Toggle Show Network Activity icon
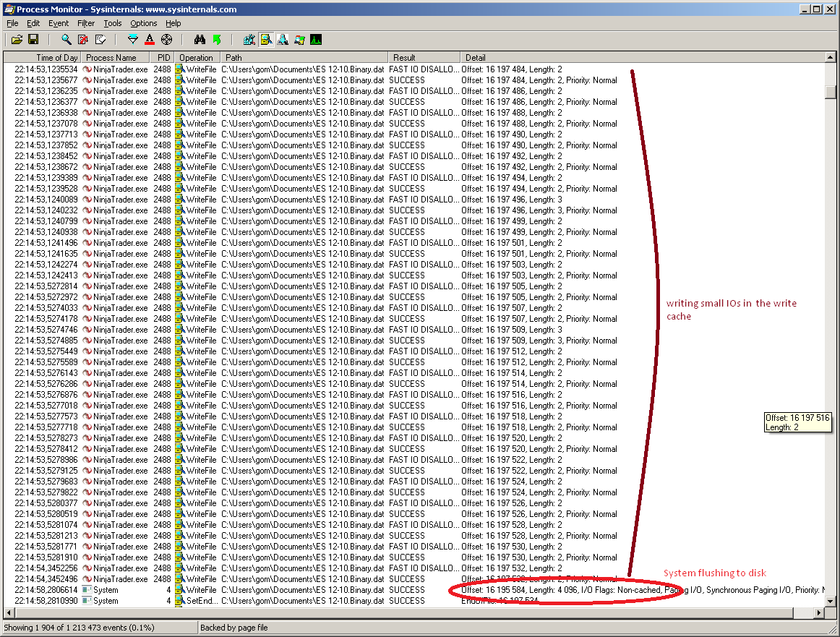The height and width of the screenshot is (637, 840). (283, 40)
